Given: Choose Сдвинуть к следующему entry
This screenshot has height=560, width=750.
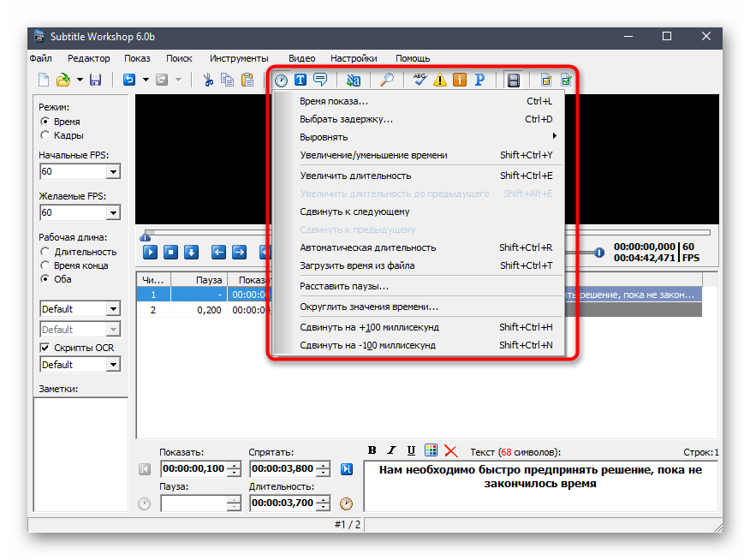Looking at the screenshot, I should (418, 211).
